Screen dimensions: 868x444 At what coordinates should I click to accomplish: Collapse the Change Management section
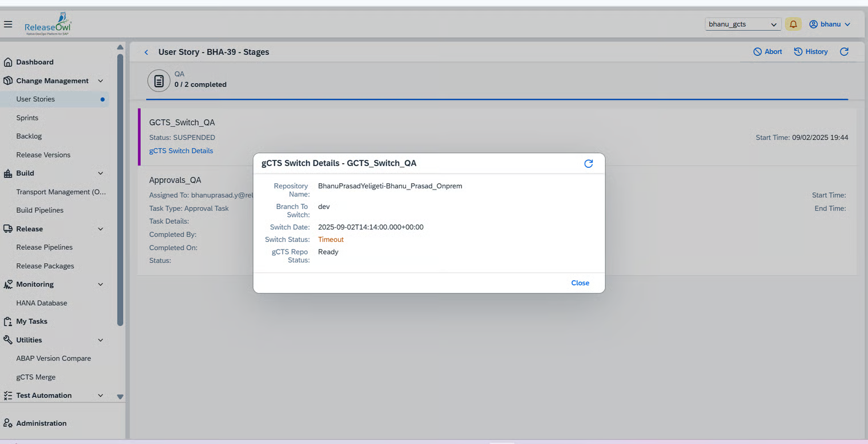click(x=101, y=81)
